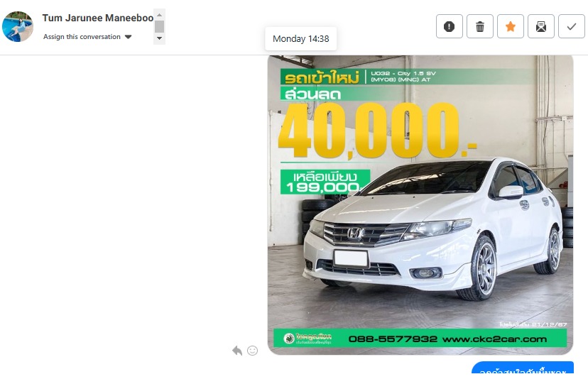Open Tum Jarunee profile picture
The height and width of the screenshot is (379, 588).
tap(18, 26)
